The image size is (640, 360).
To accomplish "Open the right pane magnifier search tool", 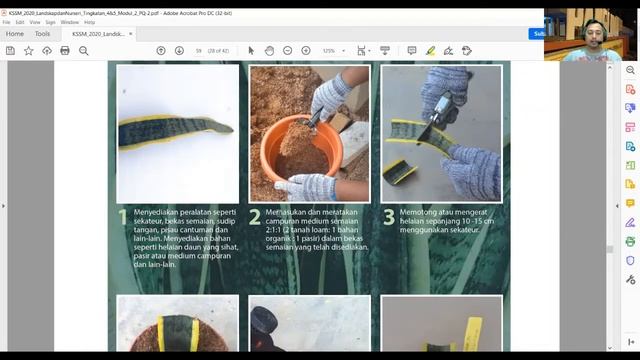I will coord(630,70).
